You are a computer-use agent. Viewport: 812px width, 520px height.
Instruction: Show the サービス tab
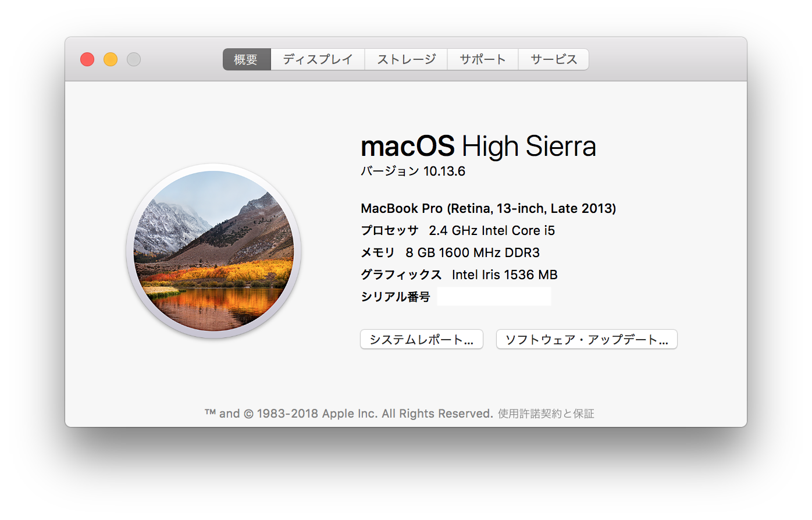pos(554,59)
